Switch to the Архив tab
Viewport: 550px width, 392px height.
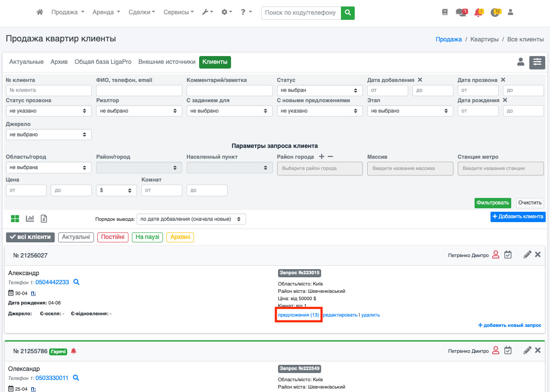(x=59, y=62)
